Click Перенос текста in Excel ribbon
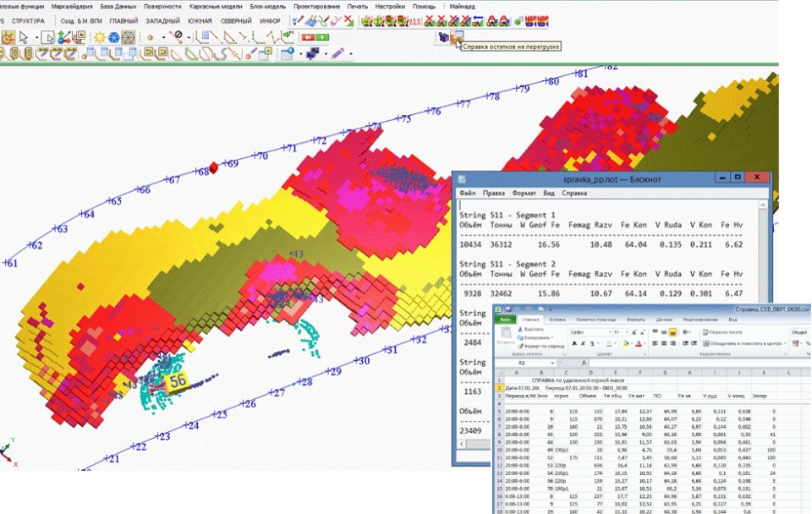 (721, 332)
